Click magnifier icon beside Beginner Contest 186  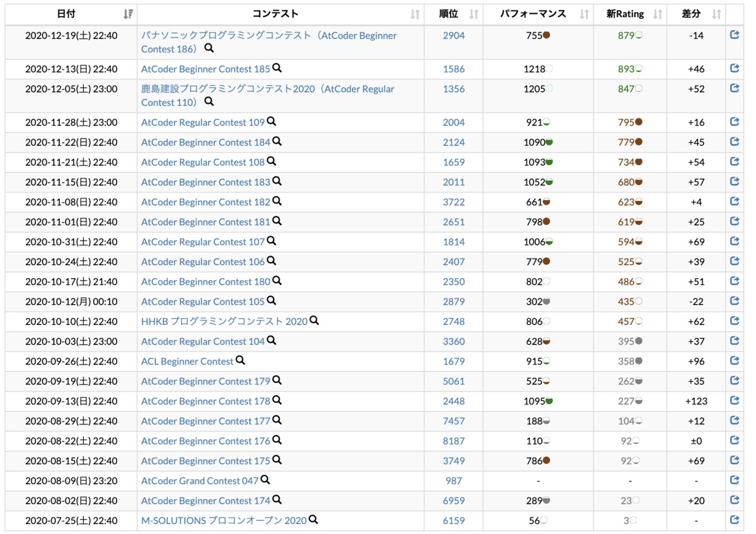coord(209,48)
